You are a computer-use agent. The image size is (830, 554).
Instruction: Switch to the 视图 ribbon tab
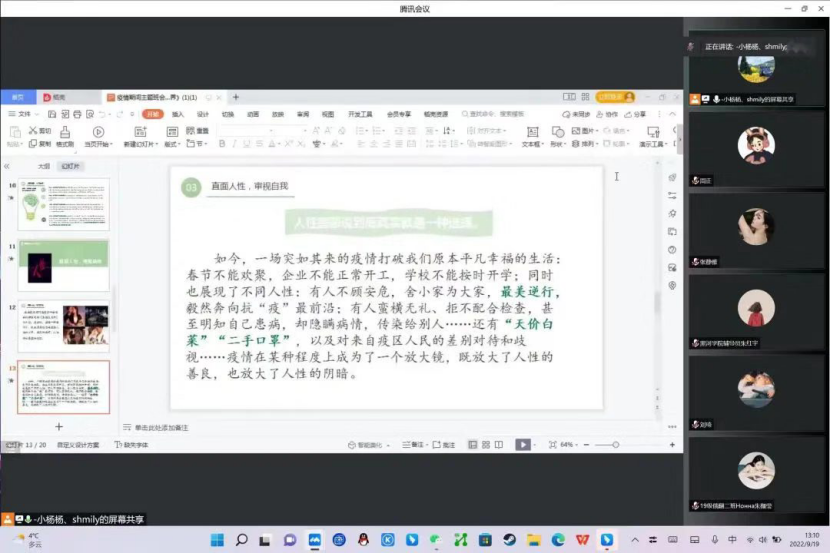(328, 114)
